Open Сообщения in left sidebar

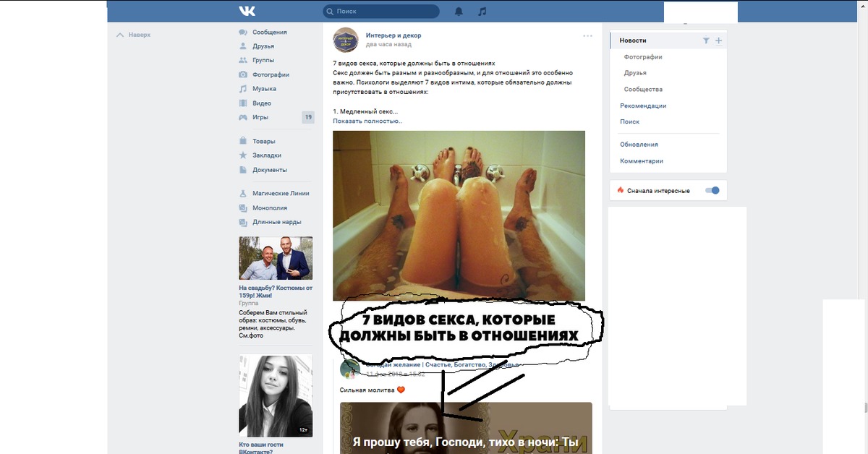click(x=269, y=33)
